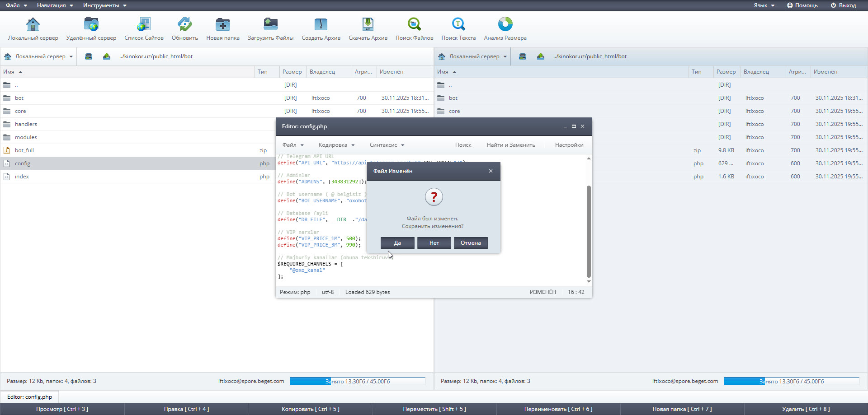Click Поиск Текста text search icon

click(458, 24)
